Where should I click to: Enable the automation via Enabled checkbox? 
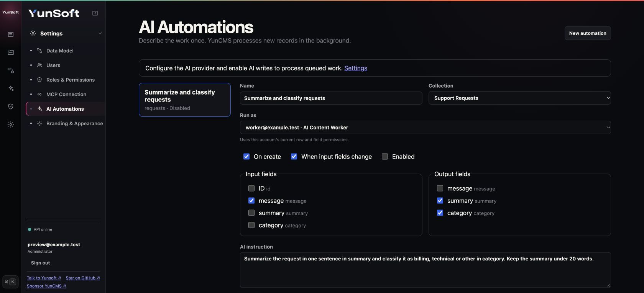point(385,156)
